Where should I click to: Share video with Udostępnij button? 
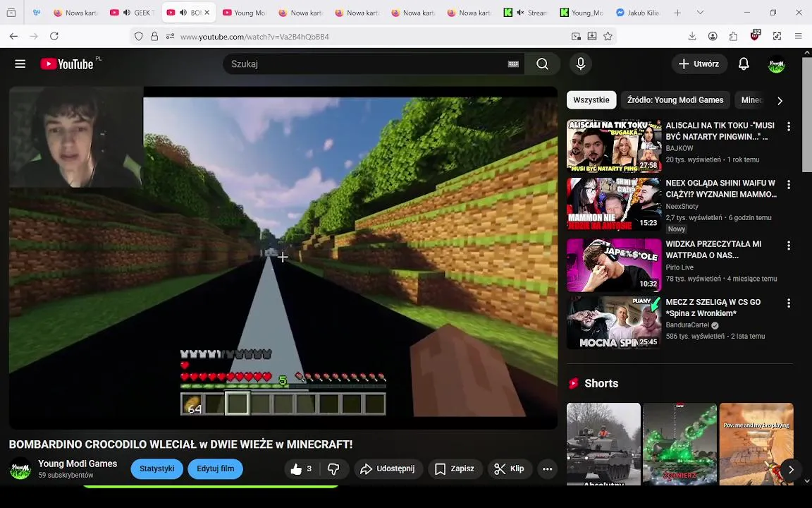[388, 468]
